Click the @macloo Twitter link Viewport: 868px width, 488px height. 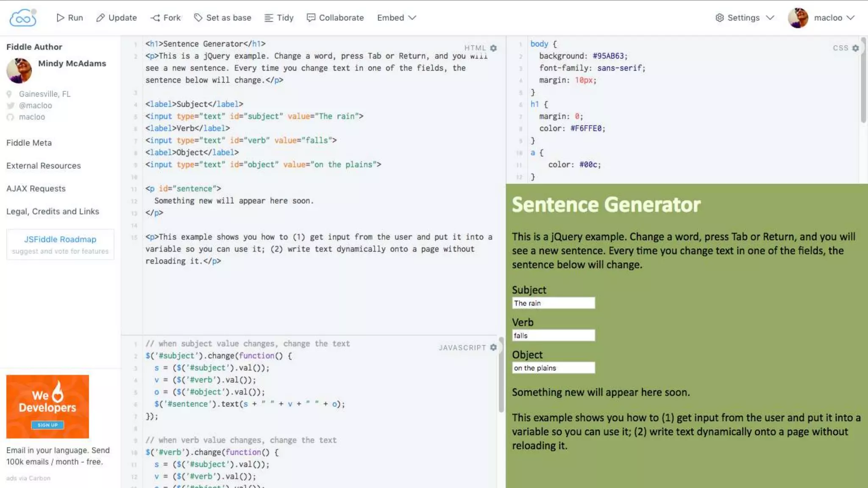click(x=35, y=105)
